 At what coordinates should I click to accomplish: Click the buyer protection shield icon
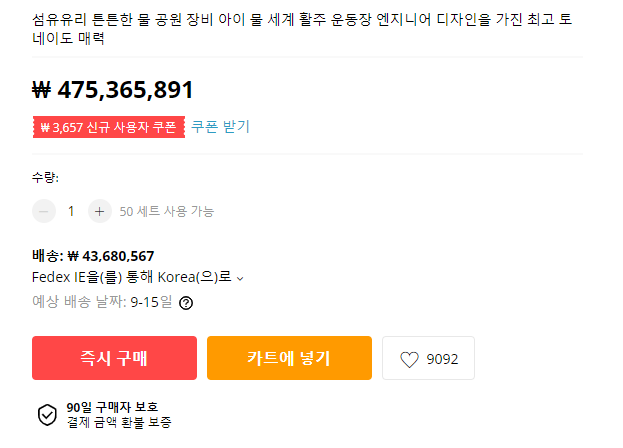point(47,415)
